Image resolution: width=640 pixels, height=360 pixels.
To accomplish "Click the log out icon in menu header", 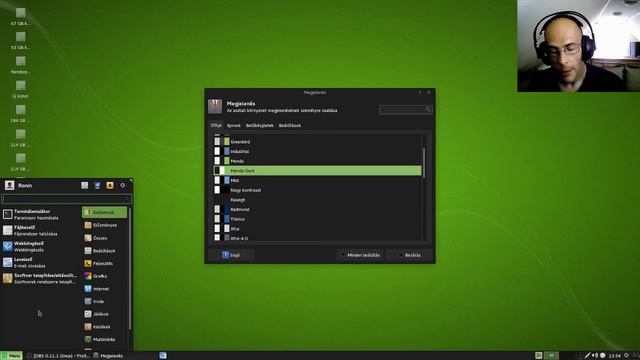I will (x=122, y=185).
